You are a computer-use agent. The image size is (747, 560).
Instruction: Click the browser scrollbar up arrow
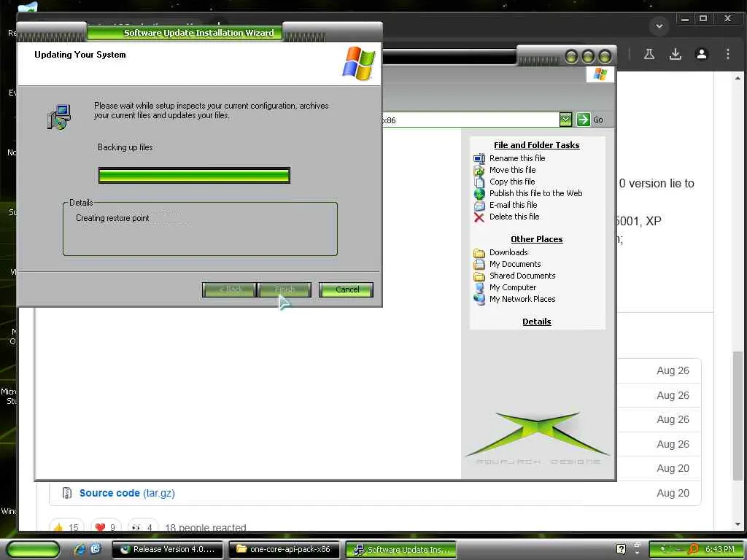[x=738, y=78]
